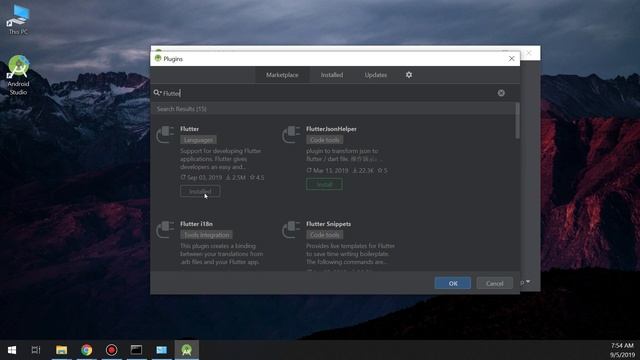
Task: Open Android Studio on the taskbar
Action: point(187,350)
